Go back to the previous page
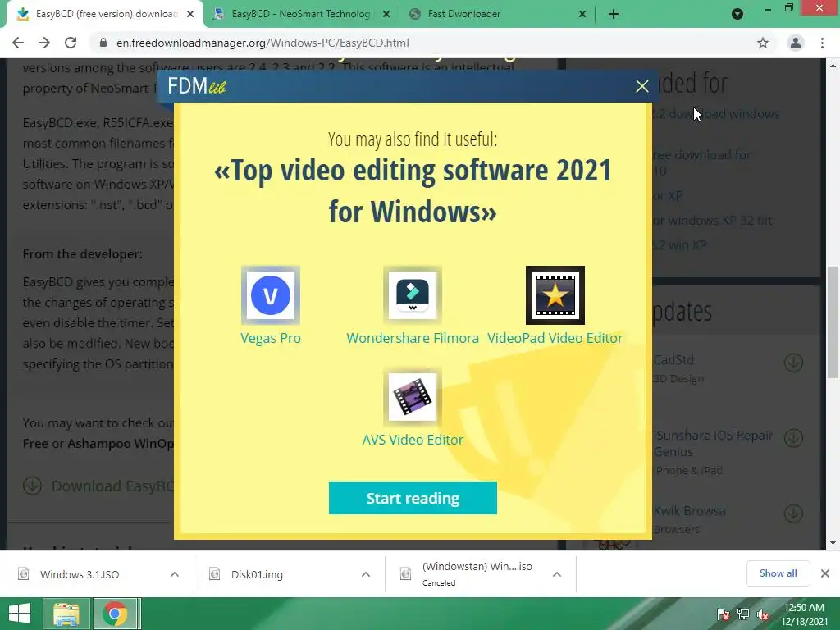The image size is (840, 630). (18, 43)
